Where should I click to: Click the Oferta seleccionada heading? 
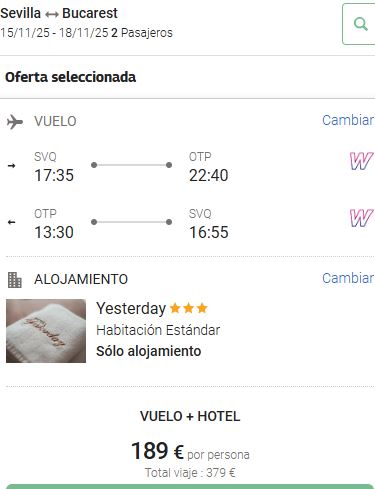pos(71,77)
